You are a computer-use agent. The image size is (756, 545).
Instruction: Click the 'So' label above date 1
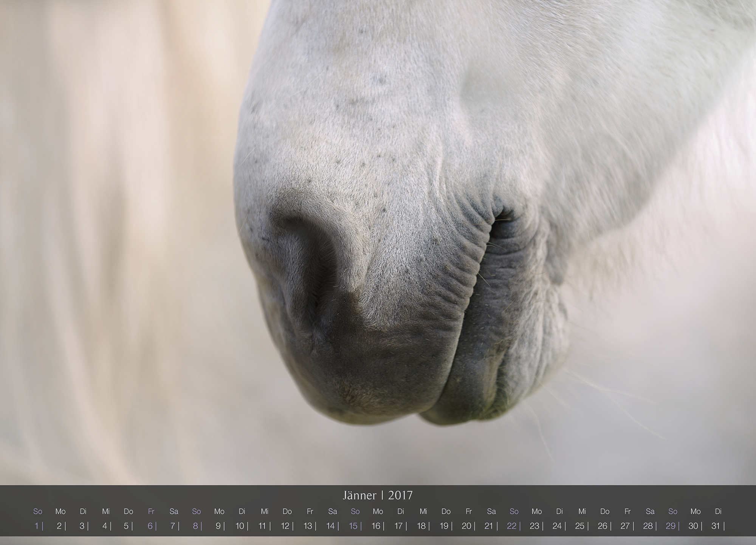[x=38, y=511]
